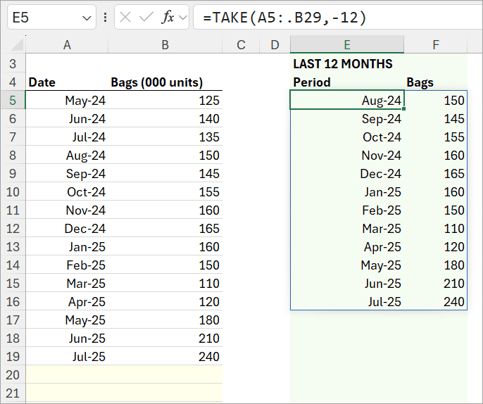The height and width of the screenshot is (404, 483).
Task: Select cell E16 showing Jul-25
Action: click(x=347, y=302)
